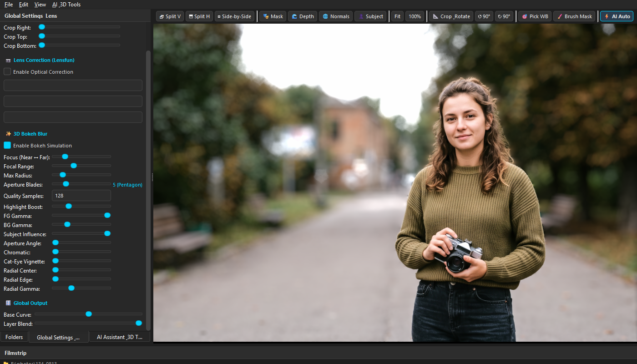Click the "Global Settings Lens" panel title

pos(31,16)
